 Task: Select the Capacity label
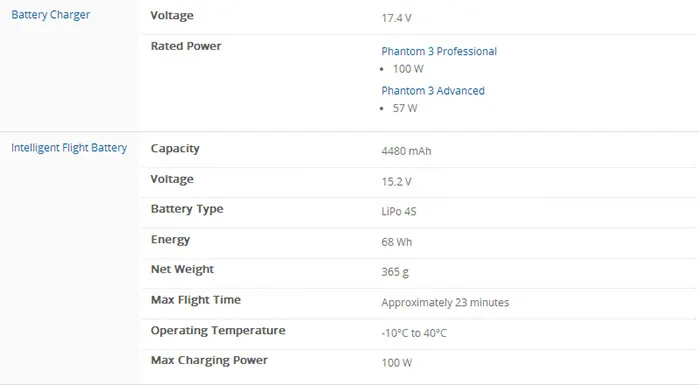pyautogui.click(x=175, y=149)
